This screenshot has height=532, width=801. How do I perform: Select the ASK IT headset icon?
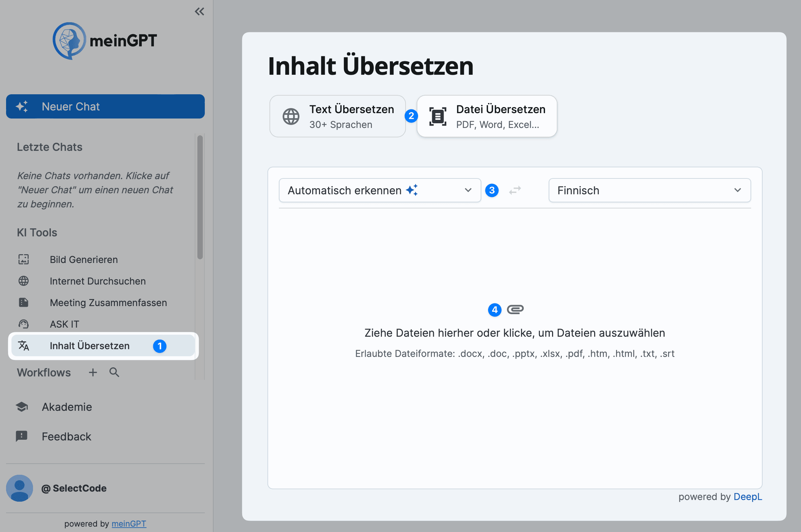[x=23, y=324]
